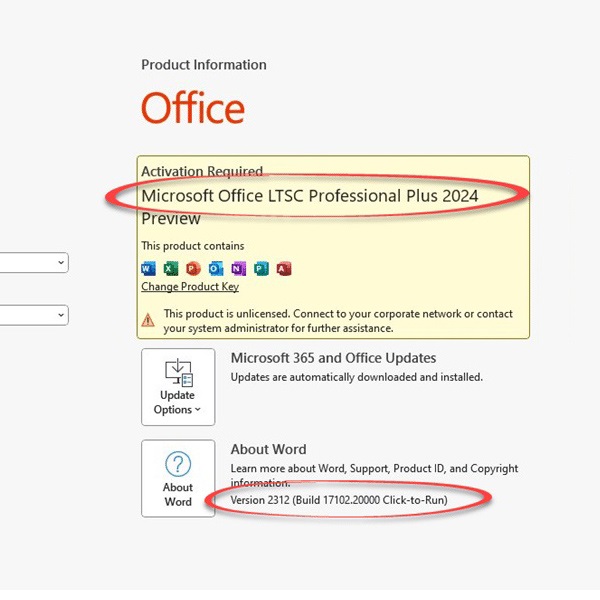Open the Update Options menu button
Screen dimensions: 600x600
(178, 386)
